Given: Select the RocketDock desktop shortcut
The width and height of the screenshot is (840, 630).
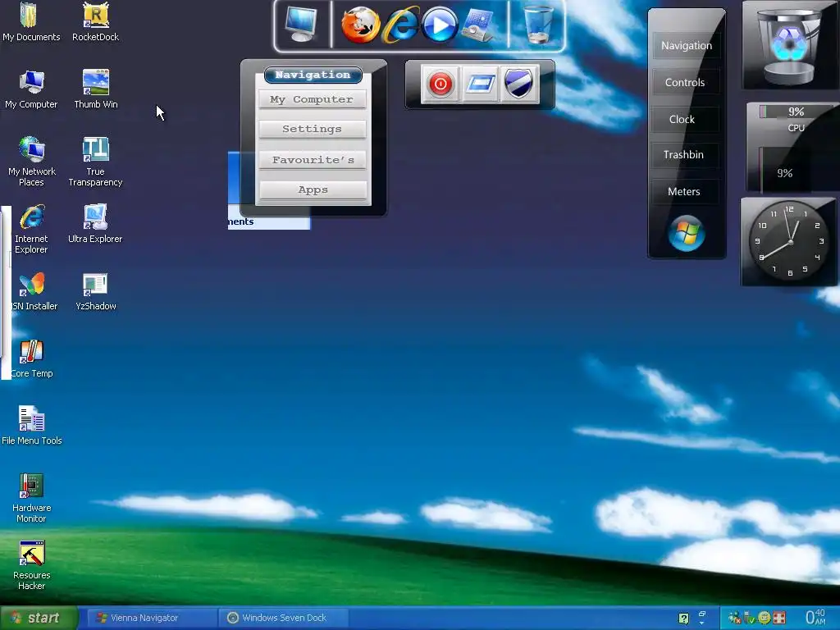Looking at the screenshot, I should tap(95, 22).
